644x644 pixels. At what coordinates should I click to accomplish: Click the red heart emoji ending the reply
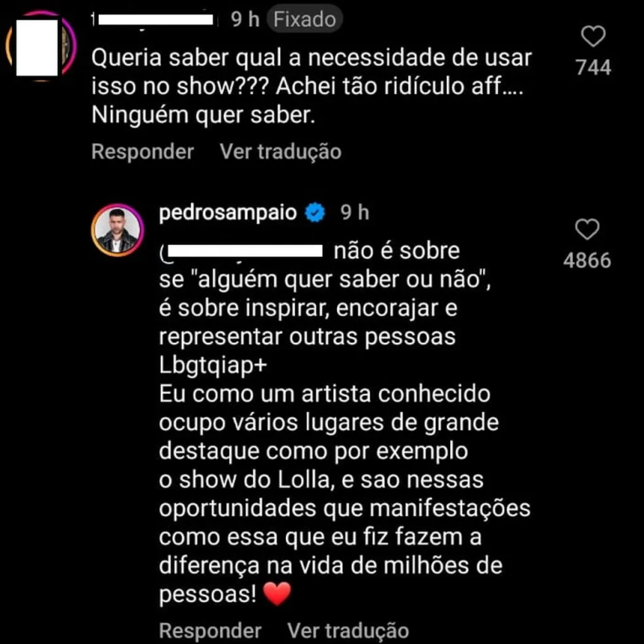(x=277, y=594)
